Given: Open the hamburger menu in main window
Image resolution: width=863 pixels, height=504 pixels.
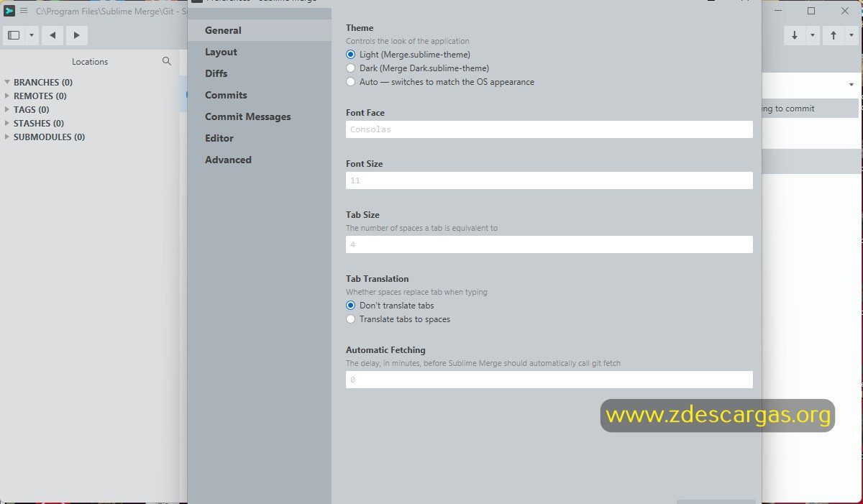Looking at the screenshot, I should coord(24,11).
